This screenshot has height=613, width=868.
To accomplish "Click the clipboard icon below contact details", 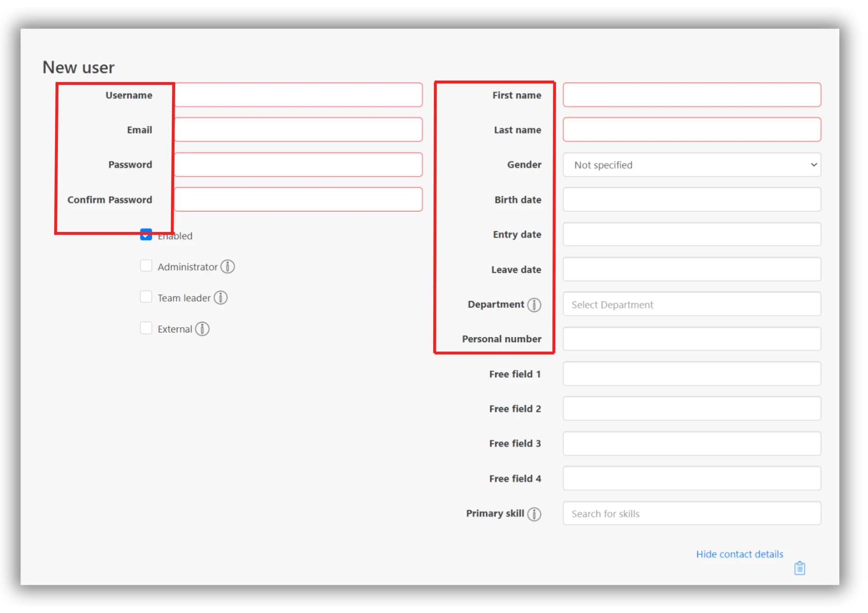I will pyautogui.click(x=799, y=568).
